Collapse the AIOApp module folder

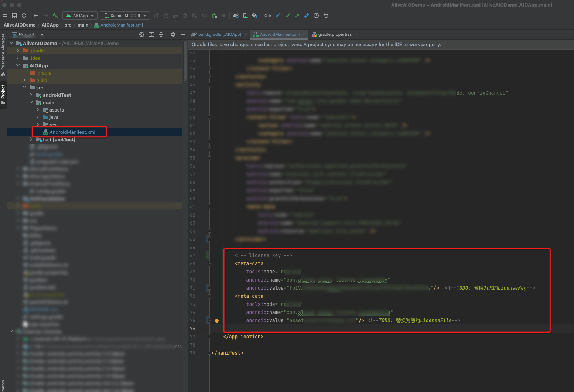[18, 65]
